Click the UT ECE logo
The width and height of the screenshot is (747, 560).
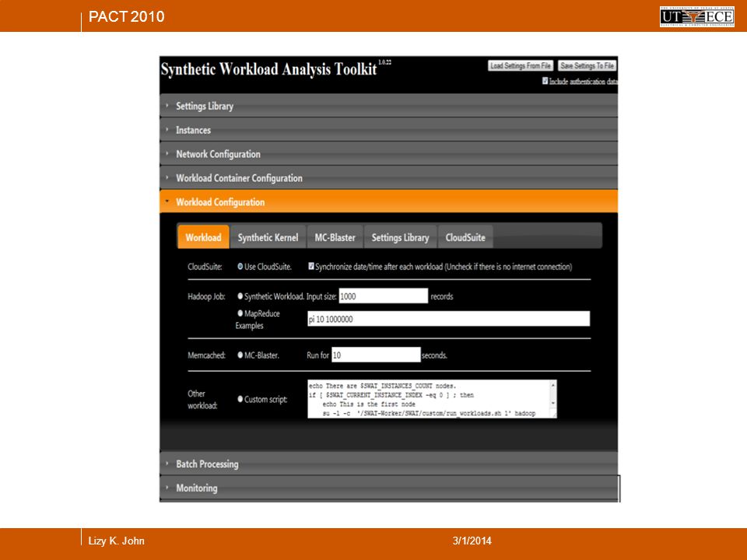696,16
